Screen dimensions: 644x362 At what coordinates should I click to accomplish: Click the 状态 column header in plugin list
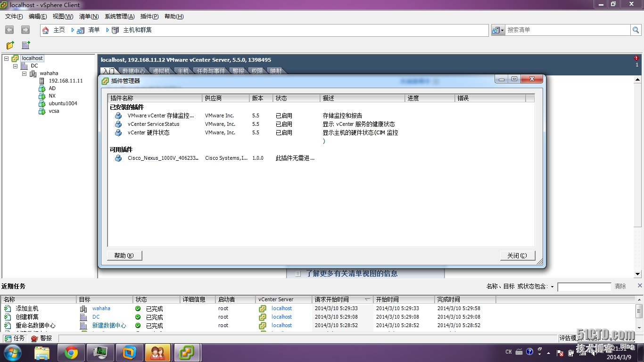click(x=296, y=99)
